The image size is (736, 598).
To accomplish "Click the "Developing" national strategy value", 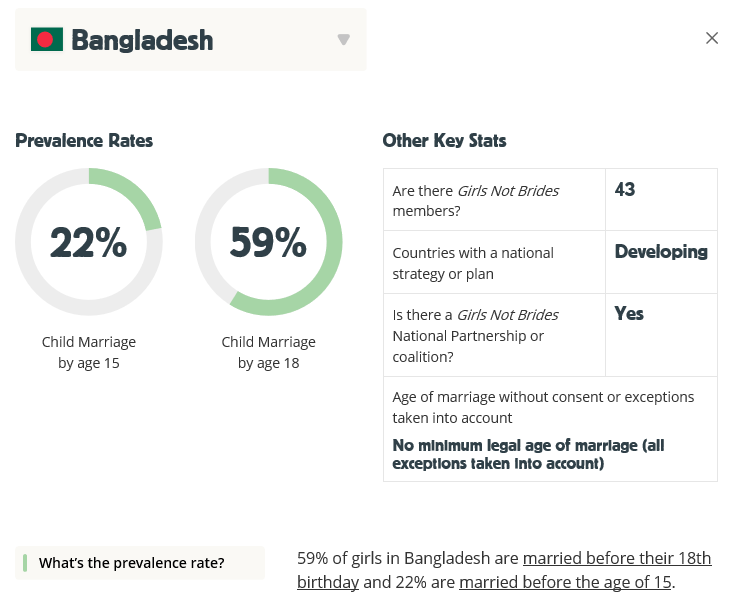I will 661,252.
